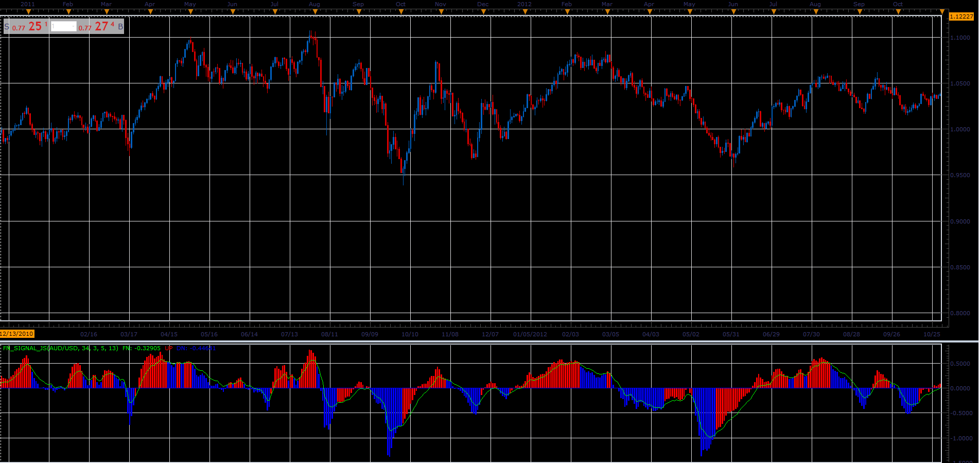Click the orange triangle marker under Nov

pos(441,11)
